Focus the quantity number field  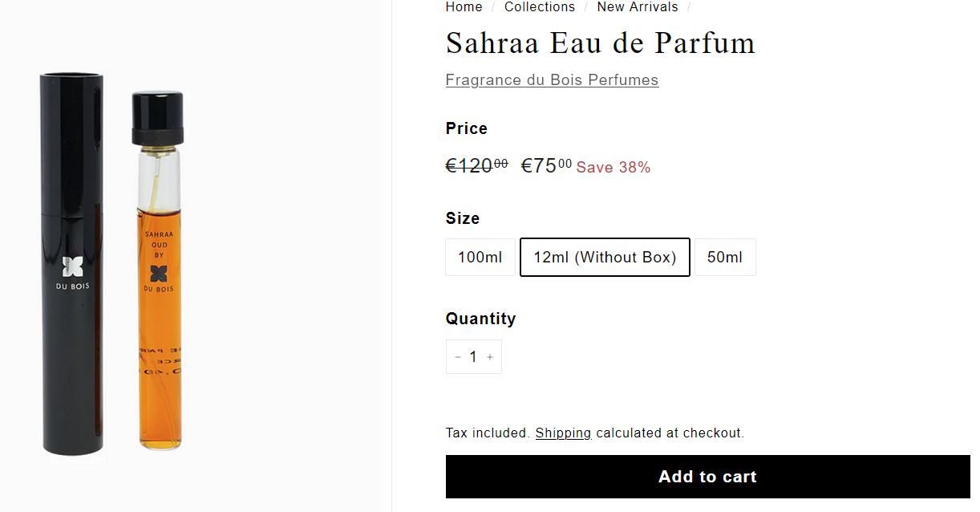473,357
